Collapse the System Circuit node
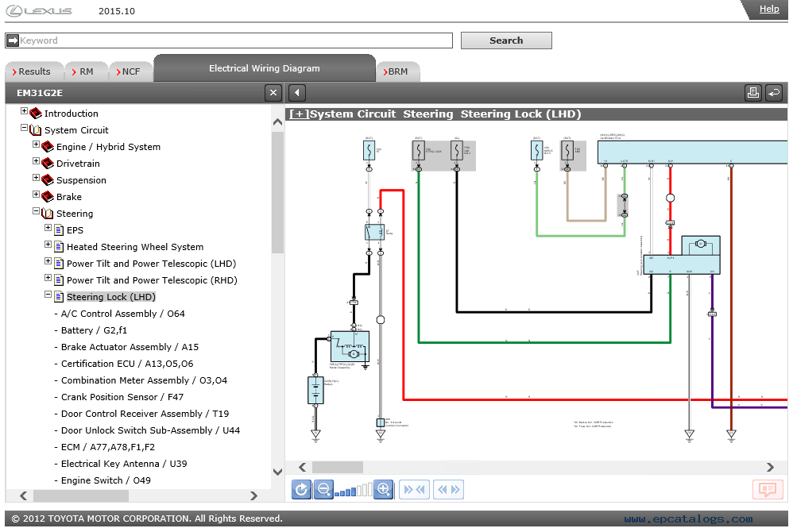The height and width of the screenshot is (532, 793). [x=24, y=128]
